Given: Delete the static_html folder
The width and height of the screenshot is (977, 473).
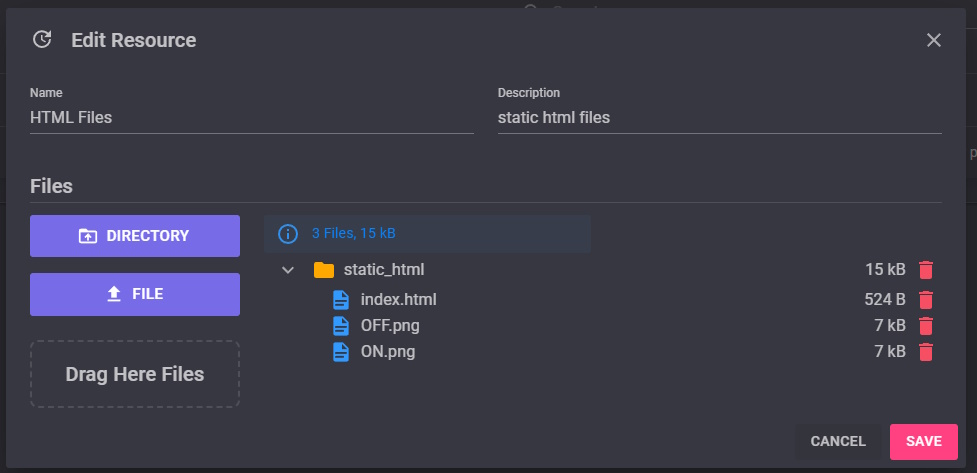Looking at the screenshot, I should (926, 270).
